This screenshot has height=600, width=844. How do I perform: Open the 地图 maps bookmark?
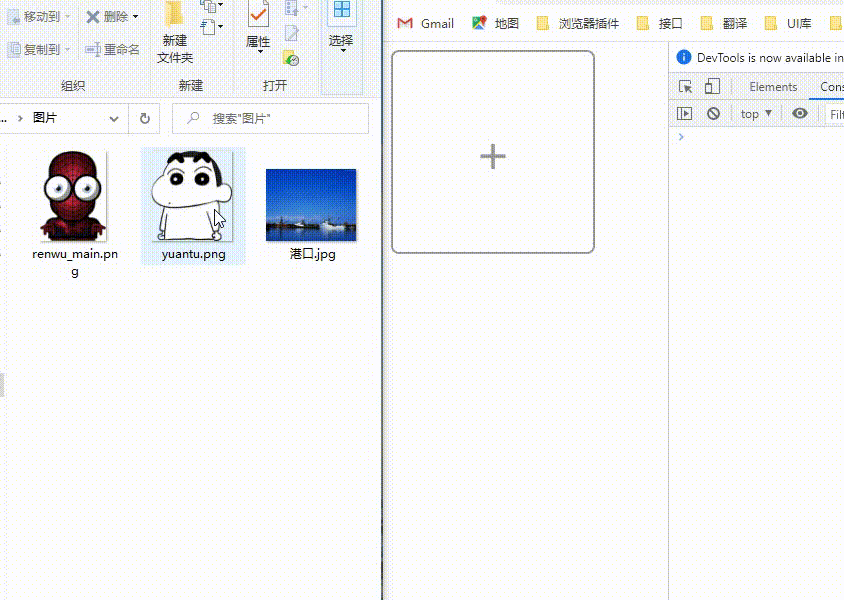click(x=495, y=24)
